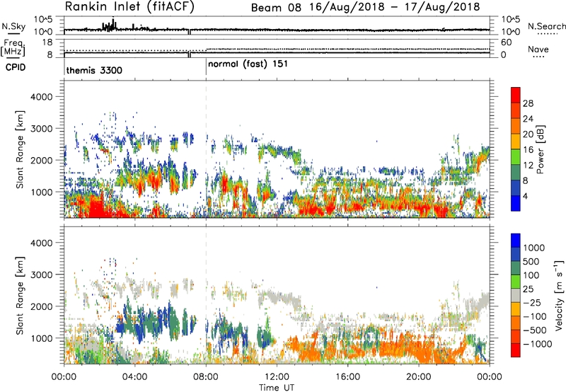
Task: Click the 'themis 3300' CPID text
Action: click(x=94, y=70)
